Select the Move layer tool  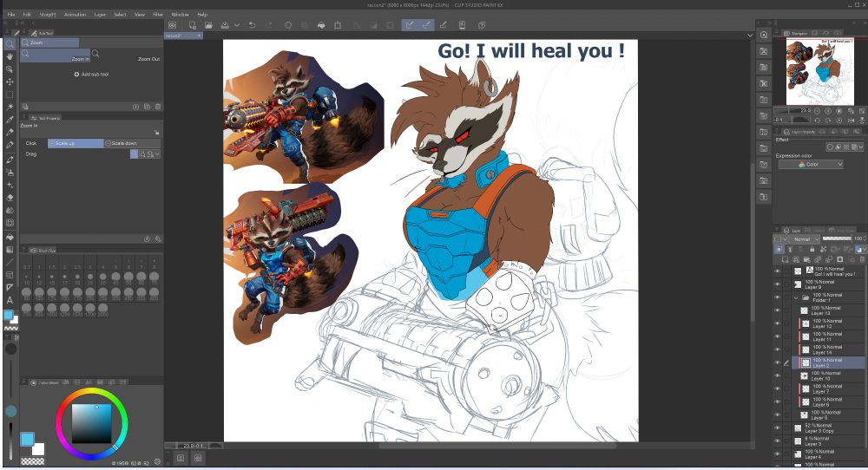pos(10,82)
